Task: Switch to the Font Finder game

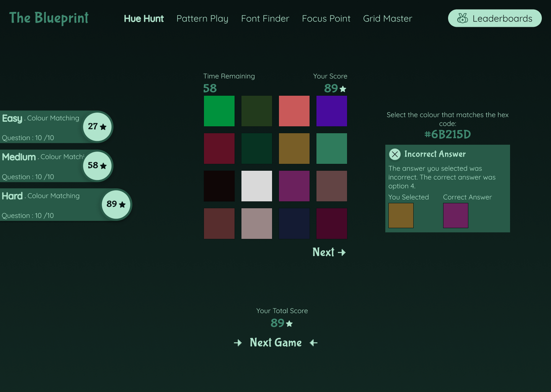Action: click(x=265, y=18)
